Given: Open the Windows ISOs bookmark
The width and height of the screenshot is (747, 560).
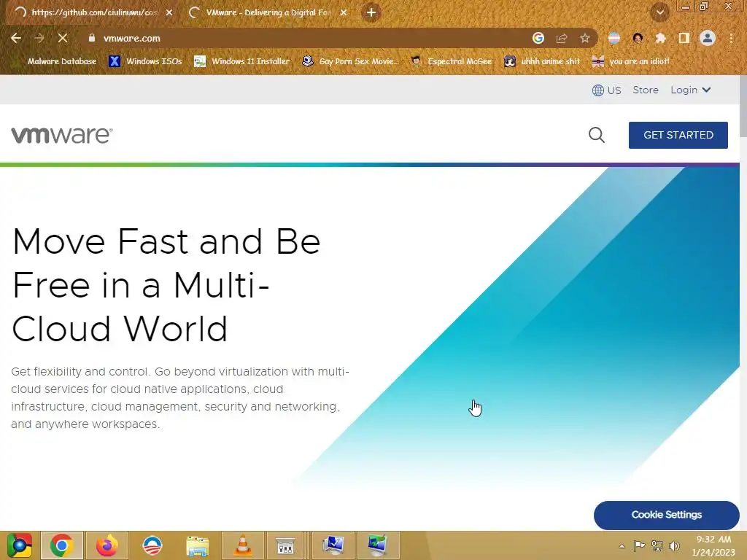Looking at the screenshot, I should [x=145, y=61].
